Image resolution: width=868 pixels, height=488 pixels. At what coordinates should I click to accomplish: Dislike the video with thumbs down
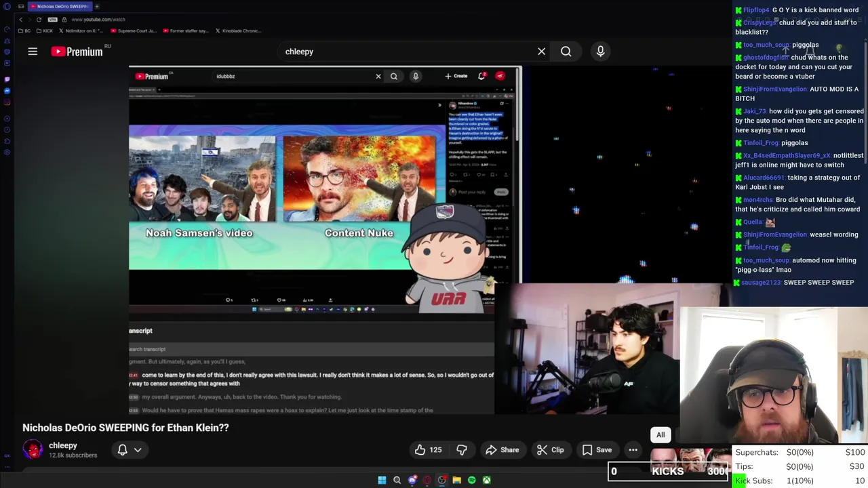click(462, 450)
